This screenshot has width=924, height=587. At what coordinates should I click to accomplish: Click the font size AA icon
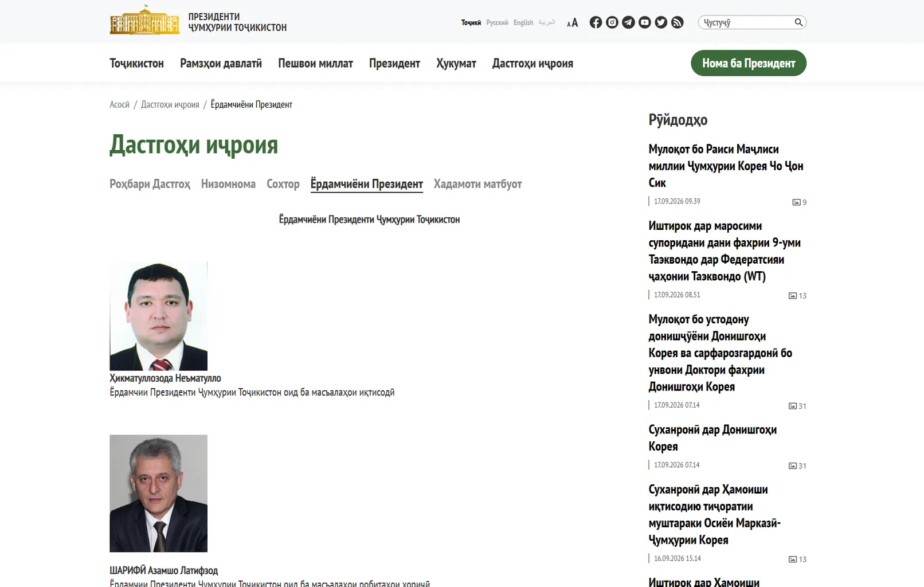pos(572,23)
